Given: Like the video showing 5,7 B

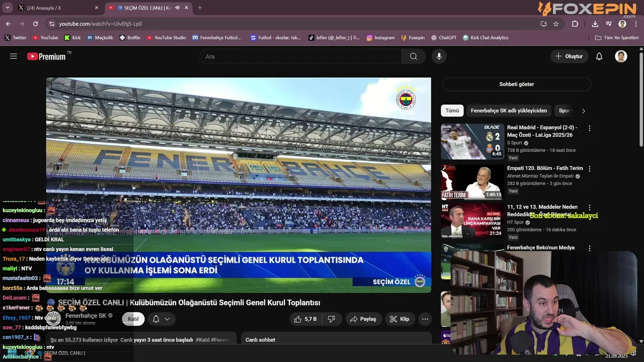Looking at the screenshot, I should tap(306, 319).
